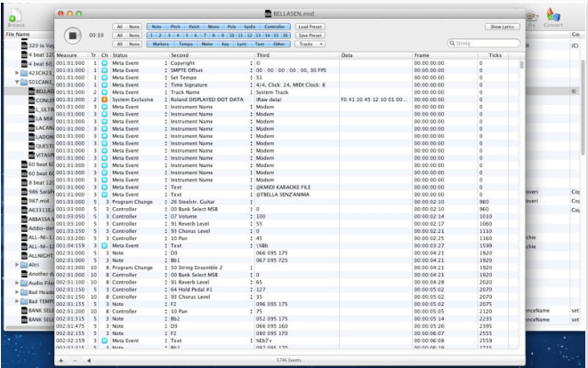This screenshot has height=368, width=588.
Task: Click the Browse icon in the background window
Action: tap(16, 16)
